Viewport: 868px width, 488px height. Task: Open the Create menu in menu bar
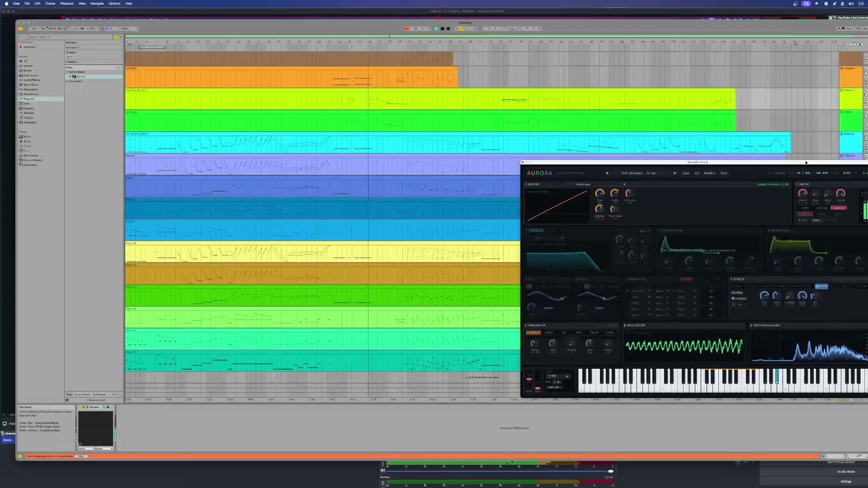[50, 4]
